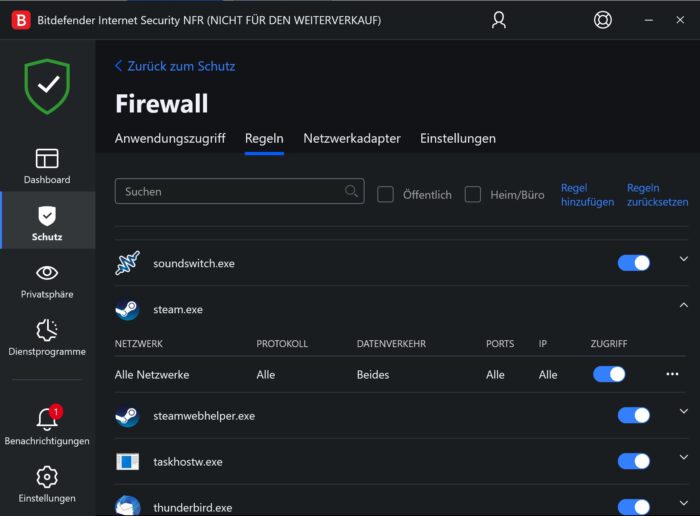Expand the soundswitch.exe rule details

point(683,259)
